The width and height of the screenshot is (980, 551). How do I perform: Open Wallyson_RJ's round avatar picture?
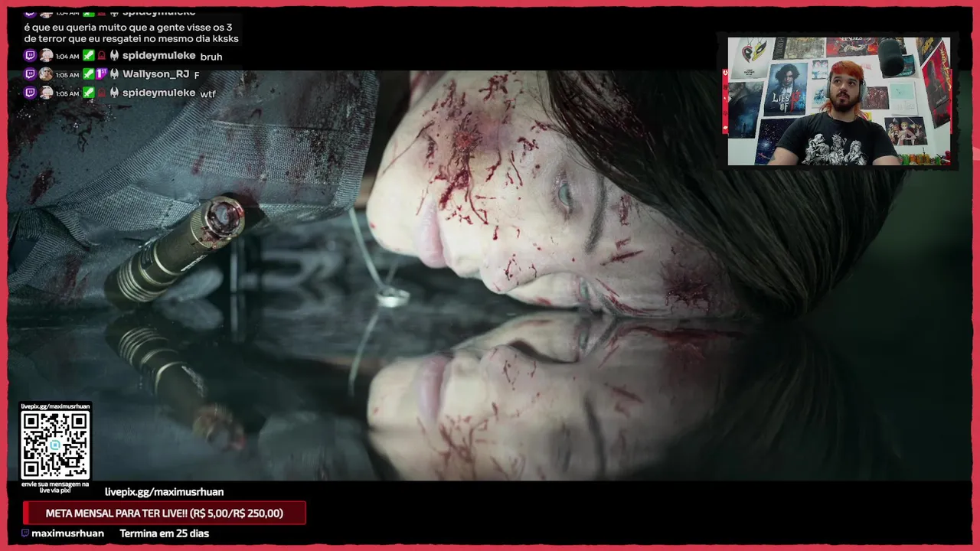(46, 74)
